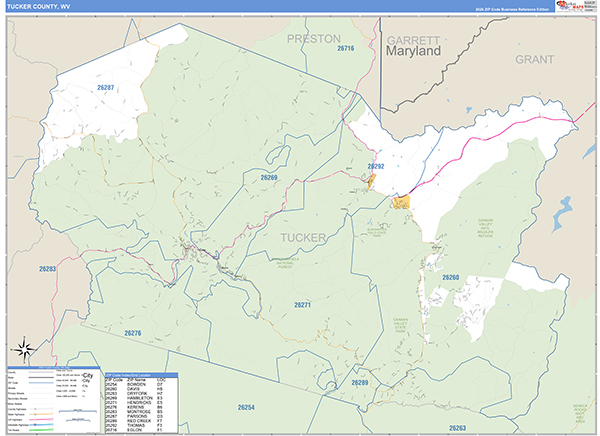Select the PARSONS row in ZIP index
The image size is (600, 436).
coord(135,416)
